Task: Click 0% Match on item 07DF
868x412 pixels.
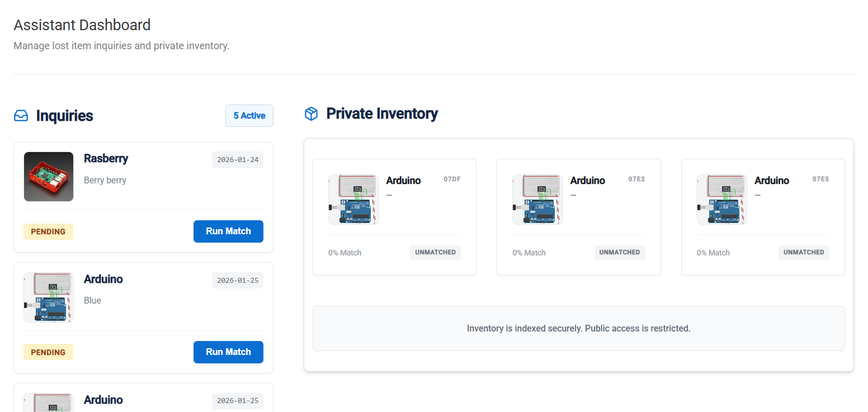Action: pos(345,253)
